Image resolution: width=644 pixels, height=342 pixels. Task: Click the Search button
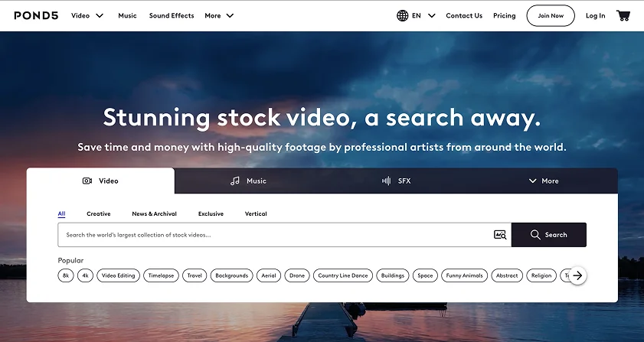pos(549,235)
